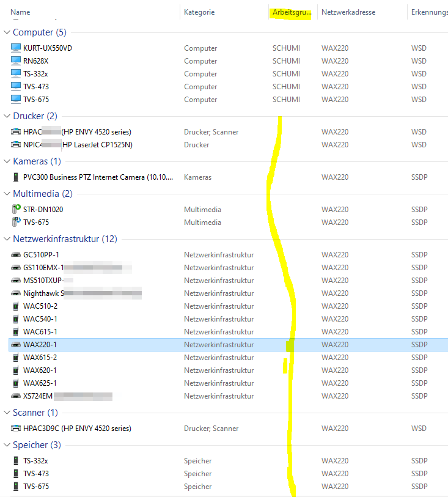The image size is (448, 497).
Task: Select the PVC300 Business PTZ Internet Camera name
Action: click(x=98, y=177)
